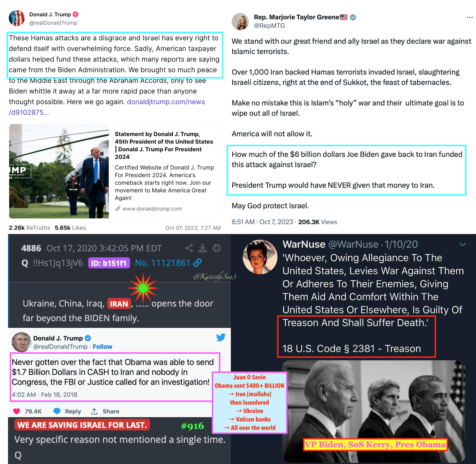The height and width of the screenshot is (464, 476).
Task: Open the link icon beside No. 11121861
Action: (198, 263)
